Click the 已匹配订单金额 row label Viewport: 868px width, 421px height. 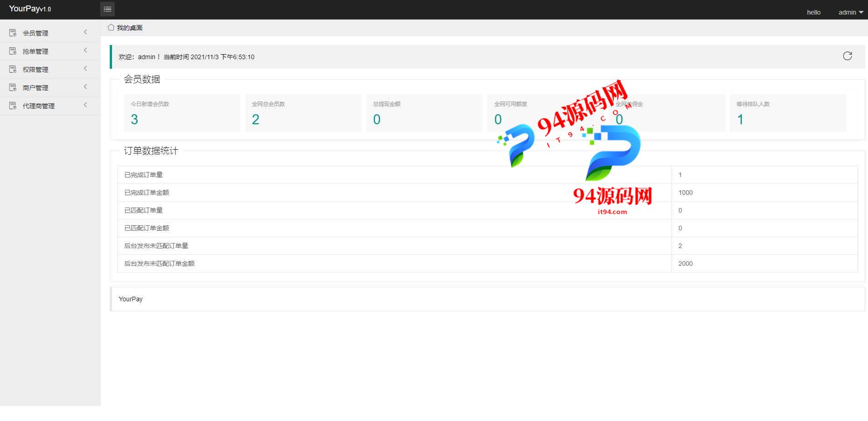[147, 228]
